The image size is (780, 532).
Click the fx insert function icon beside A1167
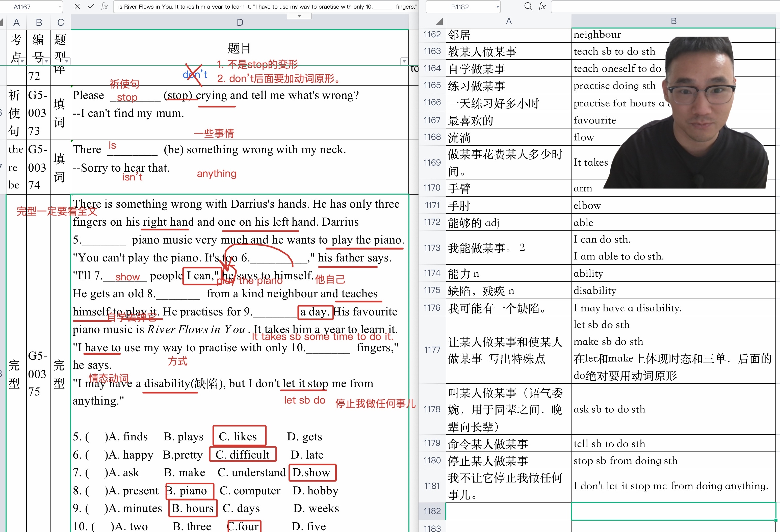(x=105, y=6)
